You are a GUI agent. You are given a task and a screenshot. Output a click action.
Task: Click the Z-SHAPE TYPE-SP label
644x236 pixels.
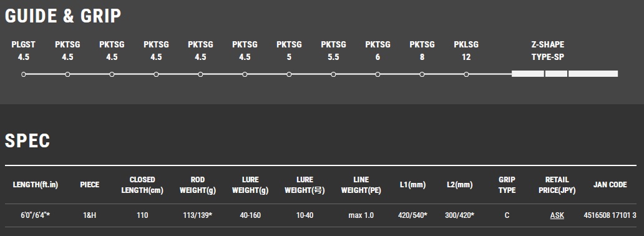(x=548, y=51)
